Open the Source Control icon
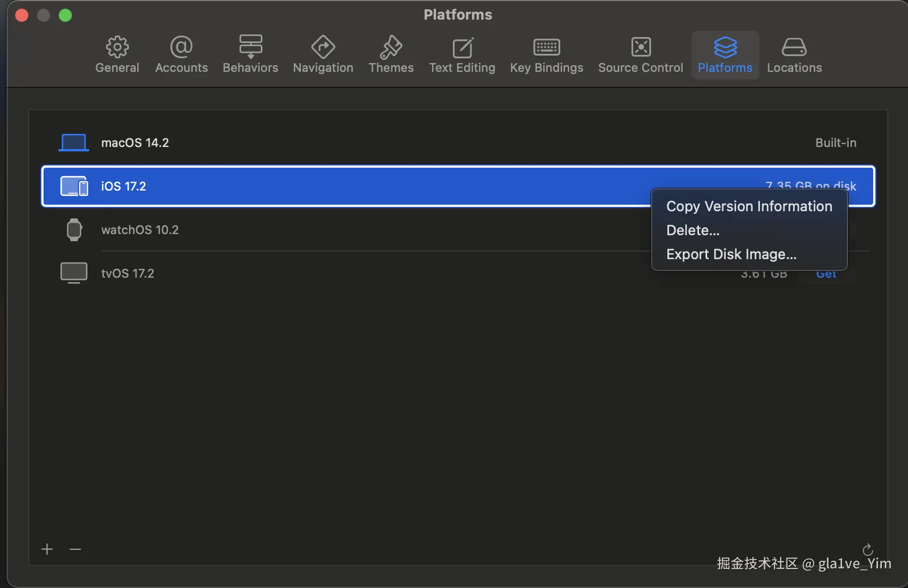 pos(641,47)
